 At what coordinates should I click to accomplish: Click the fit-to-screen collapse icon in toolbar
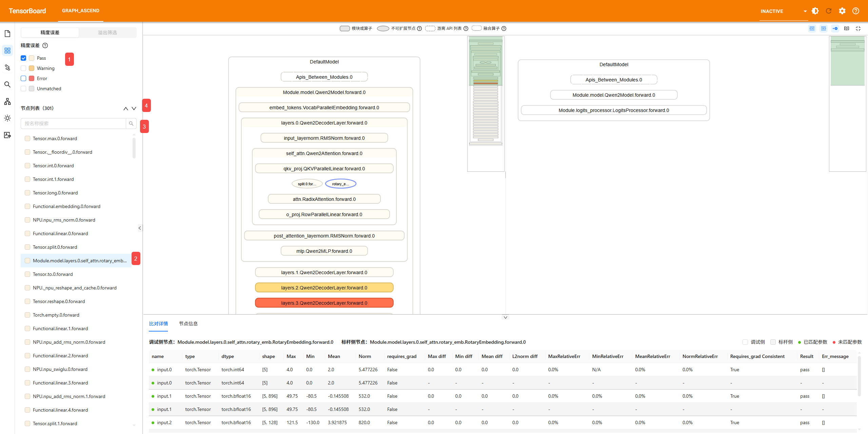coord(858,29)
